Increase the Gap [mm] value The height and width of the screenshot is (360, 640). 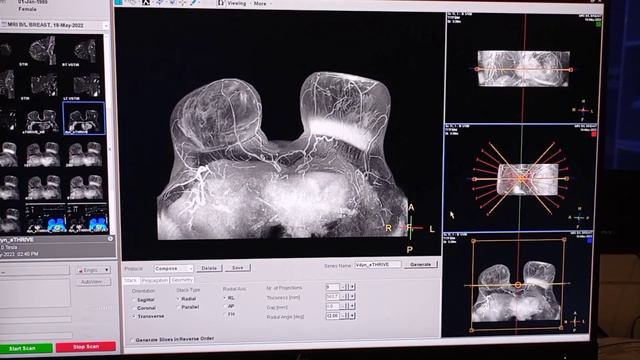tap(352, 306)
